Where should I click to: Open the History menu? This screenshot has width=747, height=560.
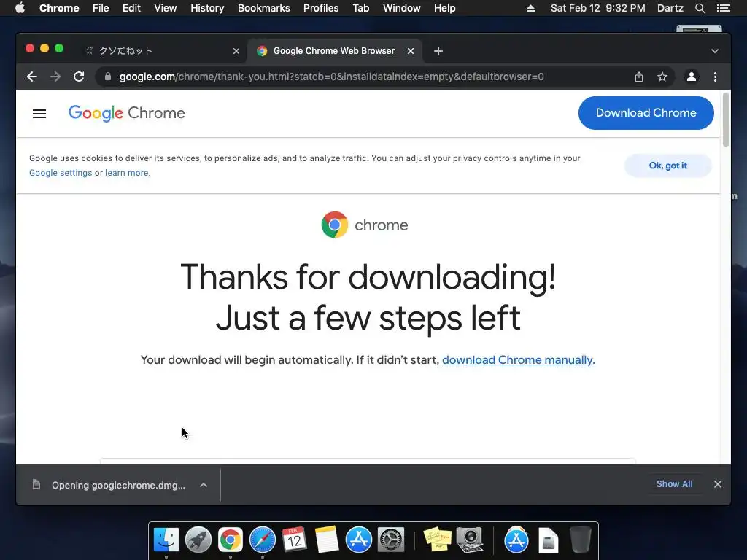coord(207,8)
